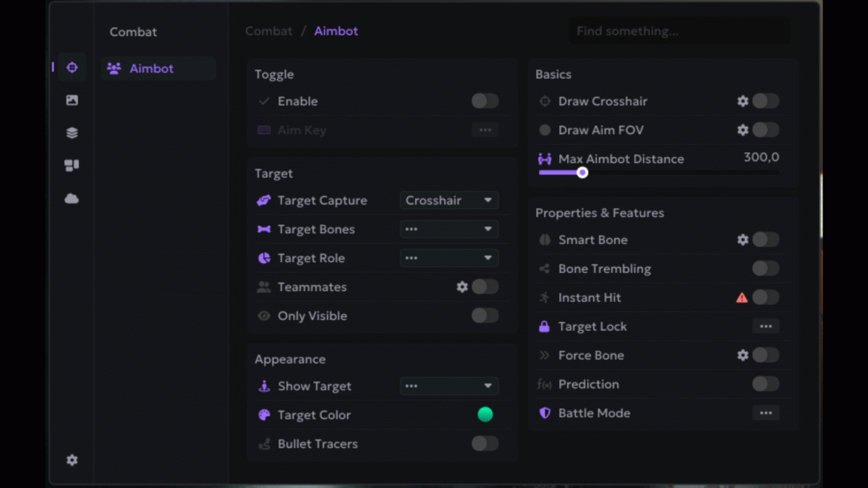Viewport: 868px width, 488px height.
Task: Select the Combat crosshair icon in sidebar
Action: click(71, 67)
